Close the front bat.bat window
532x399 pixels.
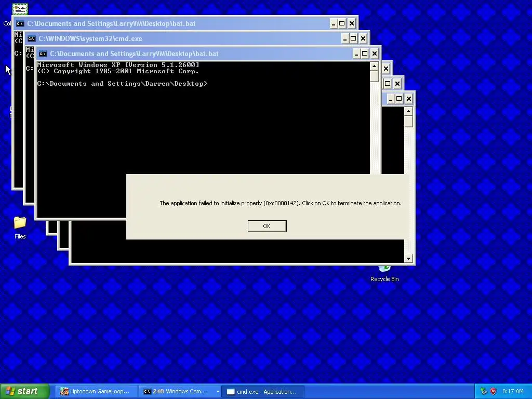click(374, 54)
